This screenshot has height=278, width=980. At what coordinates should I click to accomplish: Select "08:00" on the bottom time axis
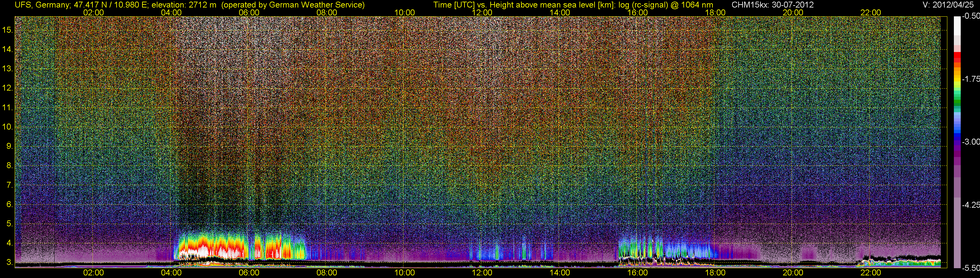coord(327,273)
